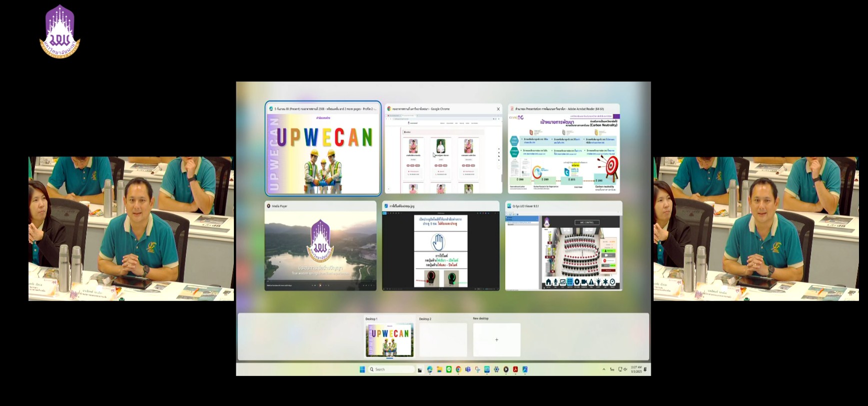Open the Photos viewer taskbar icon

[525, 369]
